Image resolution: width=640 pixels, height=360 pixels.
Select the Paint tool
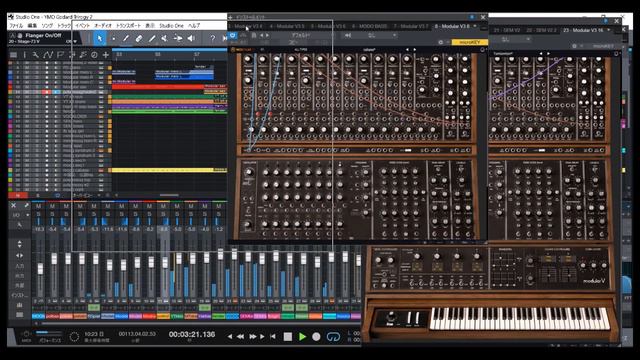coord(152,39)
